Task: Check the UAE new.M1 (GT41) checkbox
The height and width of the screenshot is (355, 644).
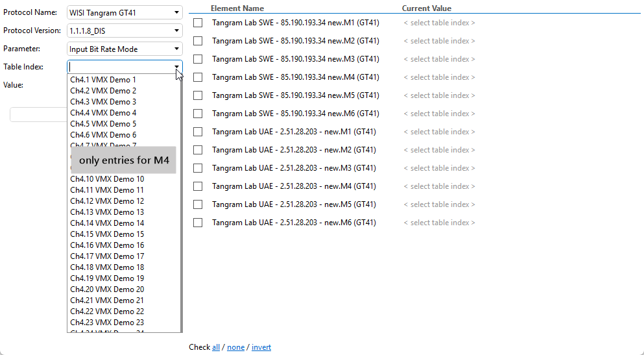Action: (x=198, y=132)
